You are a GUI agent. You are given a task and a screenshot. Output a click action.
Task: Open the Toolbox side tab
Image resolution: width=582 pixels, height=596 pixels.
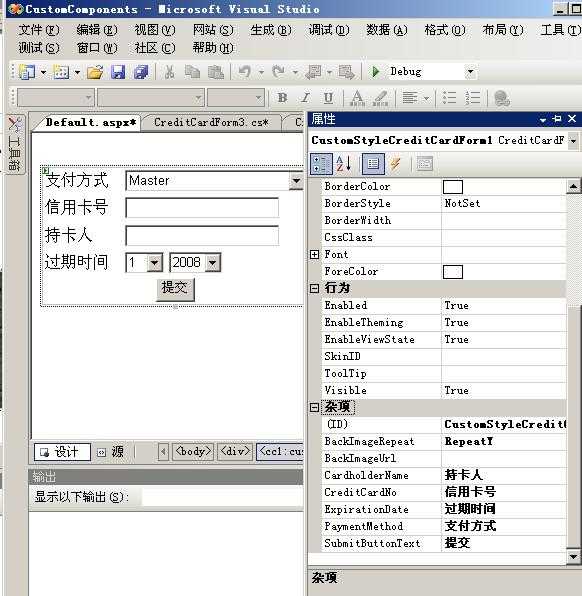15,144
